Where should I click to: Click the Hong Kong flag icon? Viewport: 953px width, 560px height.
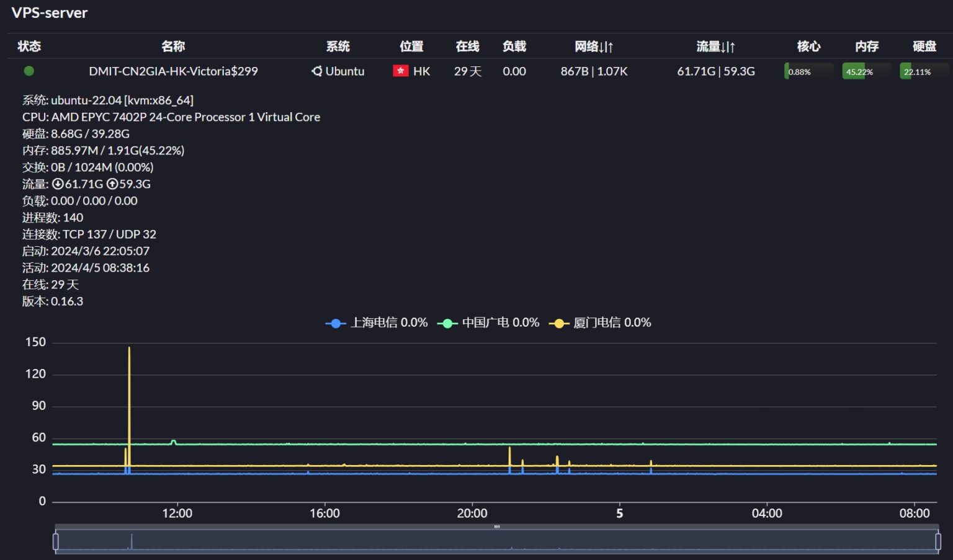(400, 71)
